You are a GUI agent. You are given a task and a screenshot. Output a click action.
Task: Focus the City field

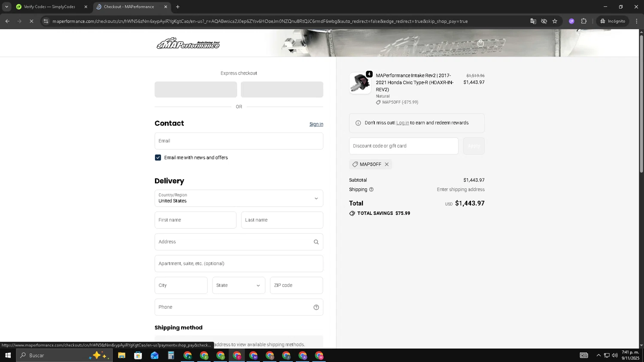pos(181,285)
